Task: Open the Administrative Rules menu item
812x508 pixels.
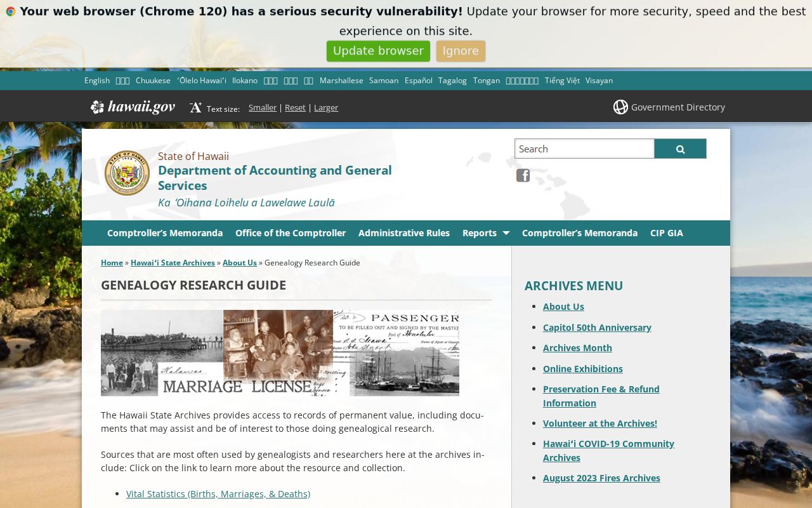Action: tap(404, 233)
